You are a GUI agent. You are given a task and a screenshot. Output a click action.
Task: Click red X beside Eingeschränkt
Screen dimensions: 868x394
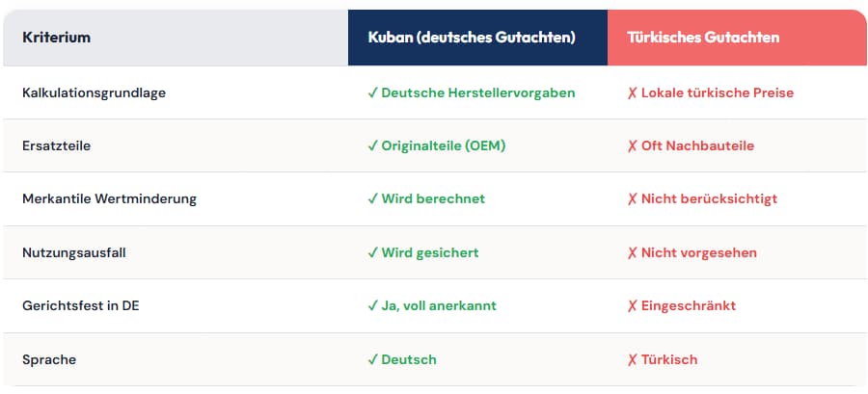632,305
